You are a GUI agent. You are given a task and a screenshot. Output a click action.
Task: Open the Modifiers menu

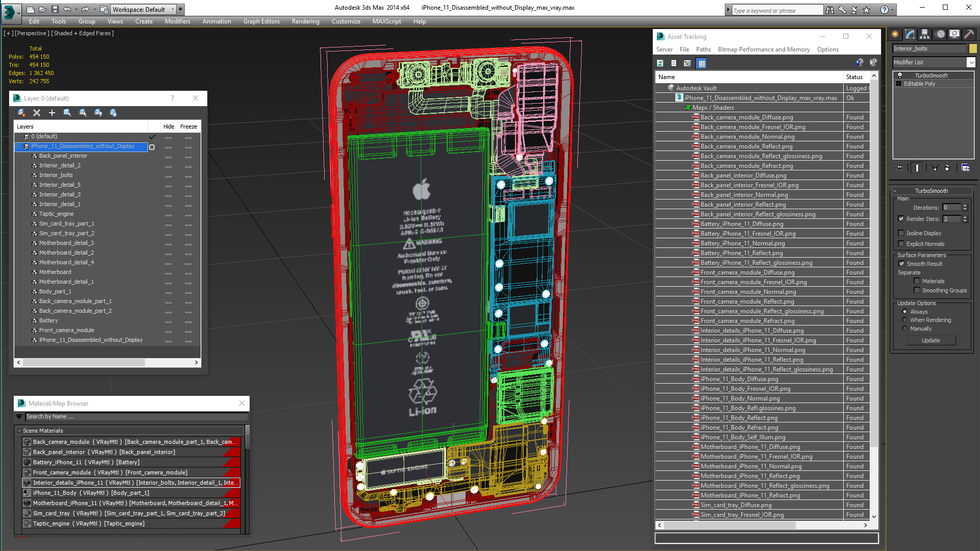click(x=177, y=21)
